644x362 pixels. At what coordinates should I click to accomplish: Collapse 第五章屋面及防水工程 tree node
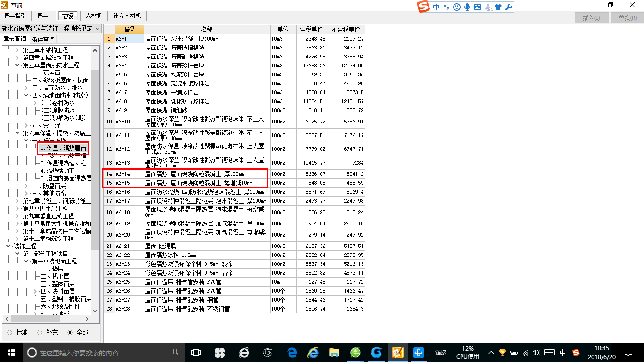pyautogui.click(x=18, y=65)
